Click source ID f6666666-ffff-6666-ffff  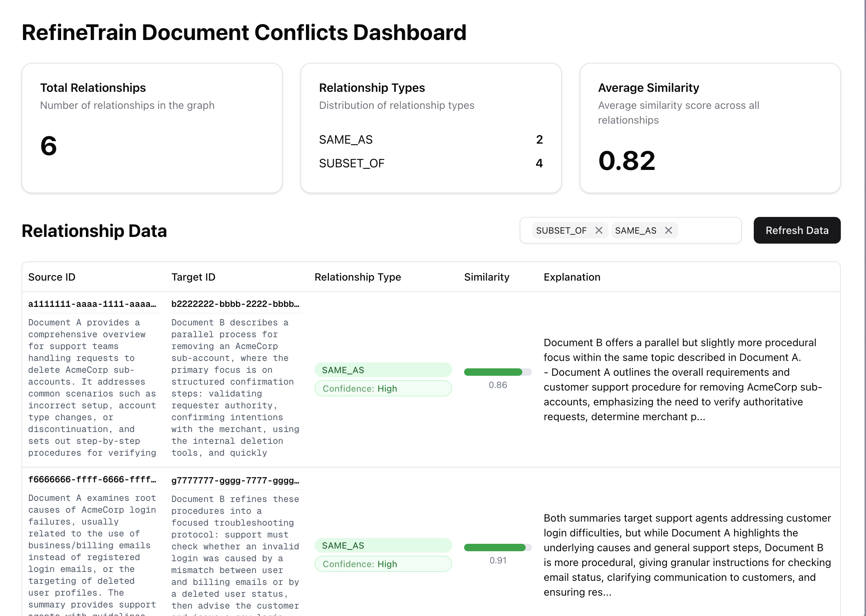click(92, 479)
